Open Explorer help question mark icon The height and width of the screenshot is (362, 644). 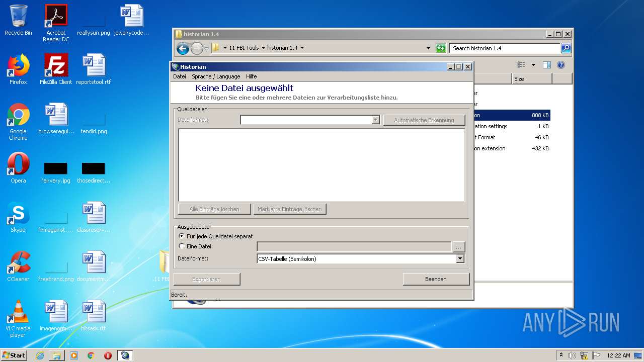click(561, 65)
